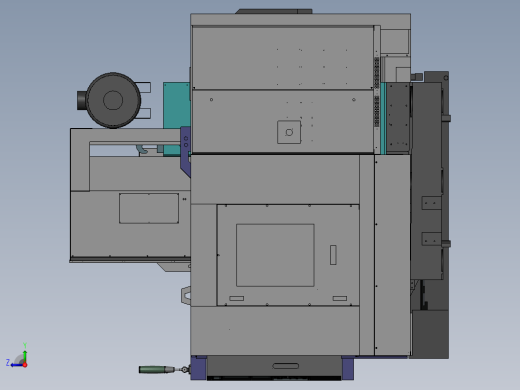Select the lifting eye left of door

[186, 295]
